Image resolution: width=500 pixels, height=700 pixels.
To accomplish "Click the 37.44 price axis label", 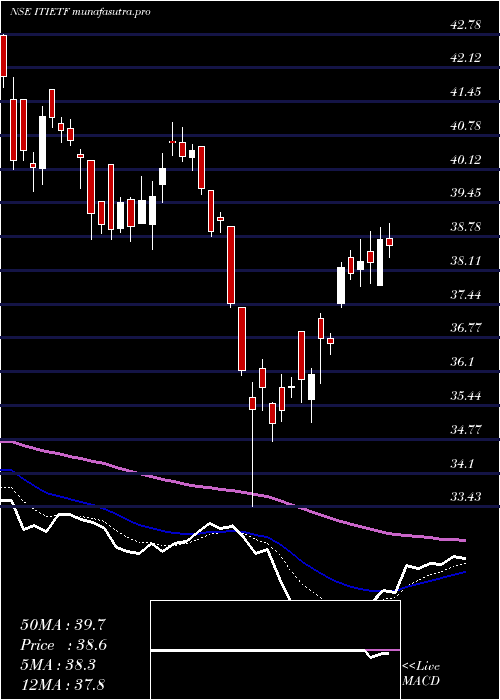I will (466, 295).
